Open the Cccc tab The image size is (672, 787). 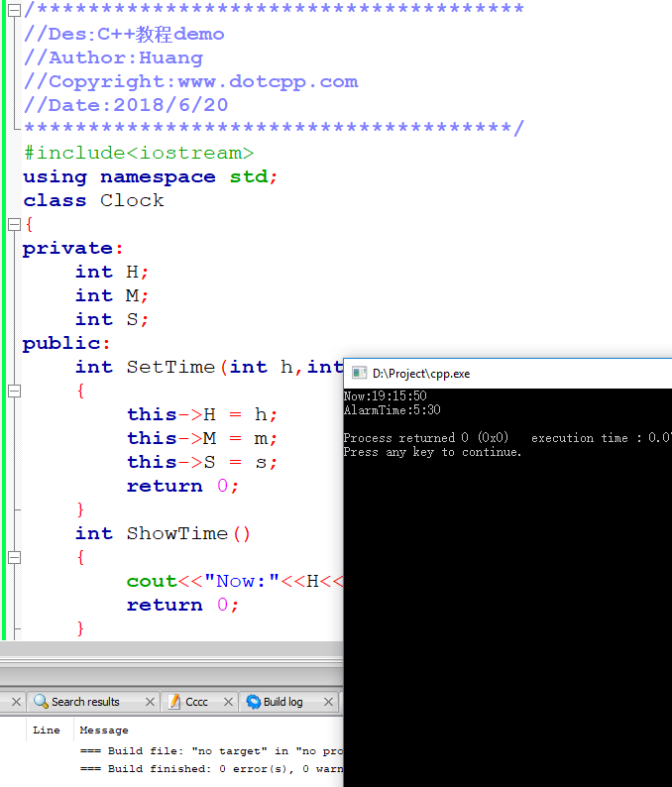196,702
